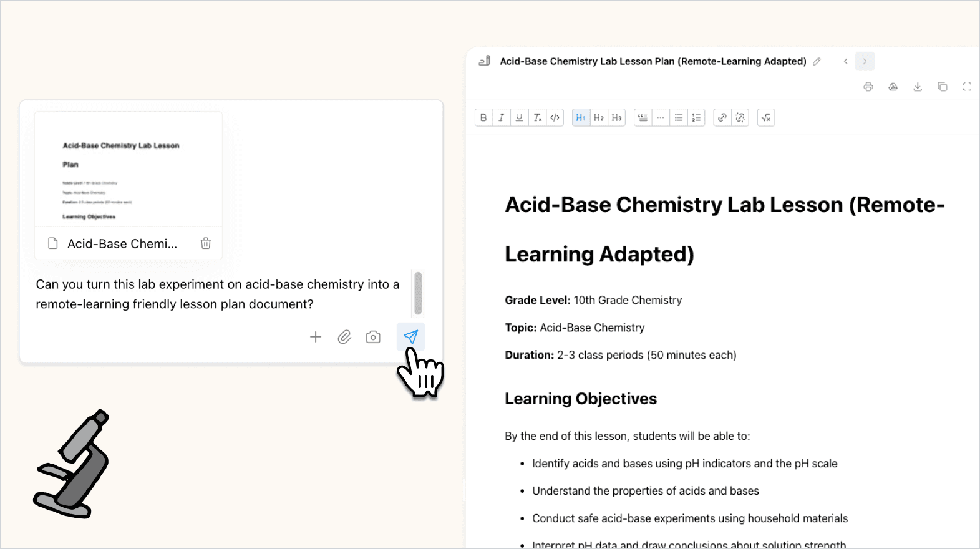Viewport: 980px width, 549px height.
Task: Click inside the chat message text field
Action: [218, 294]
